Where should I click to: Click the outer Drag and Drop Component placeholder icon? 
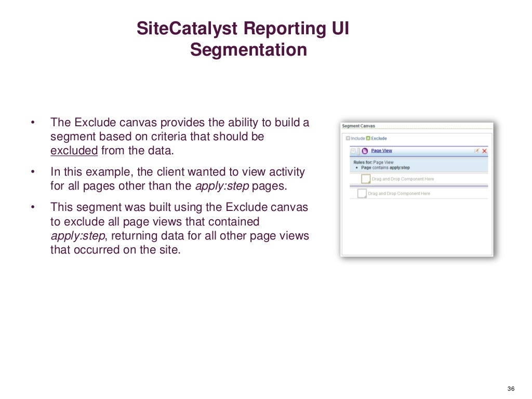pos(362,193)
